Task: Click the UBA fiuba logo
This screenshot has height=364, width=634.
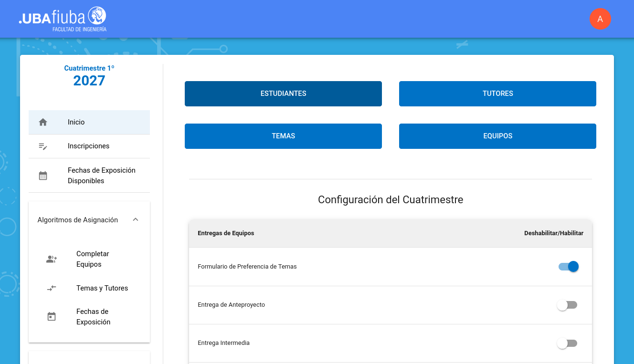Action: [x=63, y=19]
